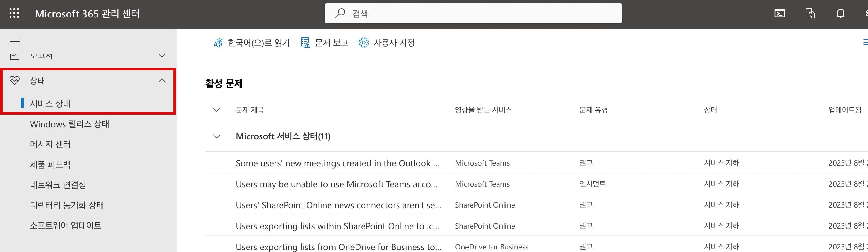Click 인시던트 type in Teams row
868x252 pixels.
592,184
